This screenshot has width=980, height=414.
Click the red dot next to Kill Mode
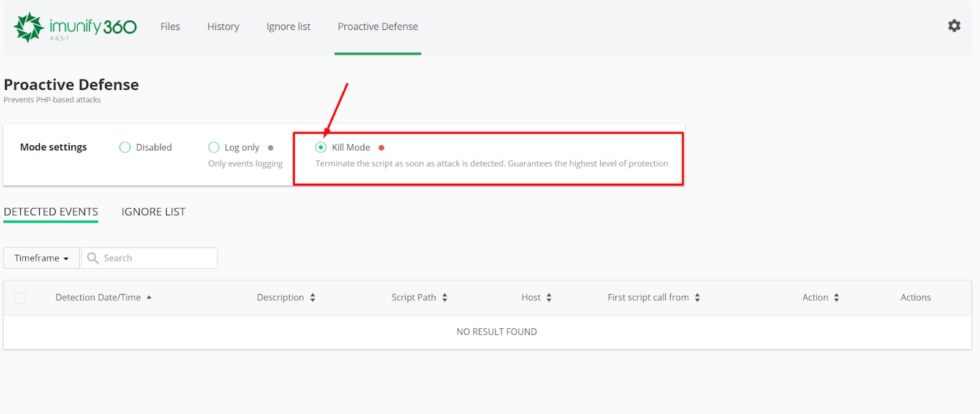click(x=382, y=148)
